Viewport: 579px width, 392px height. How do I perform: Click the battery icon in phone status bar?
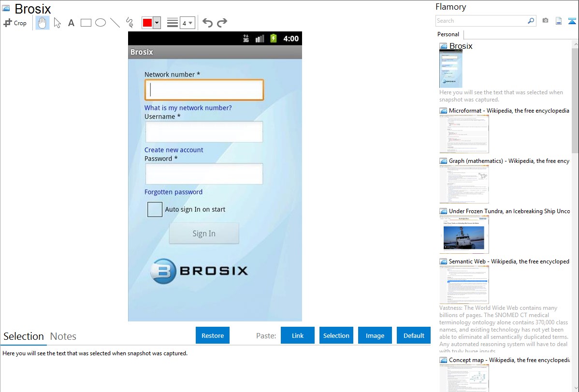[x=274, y=38]
